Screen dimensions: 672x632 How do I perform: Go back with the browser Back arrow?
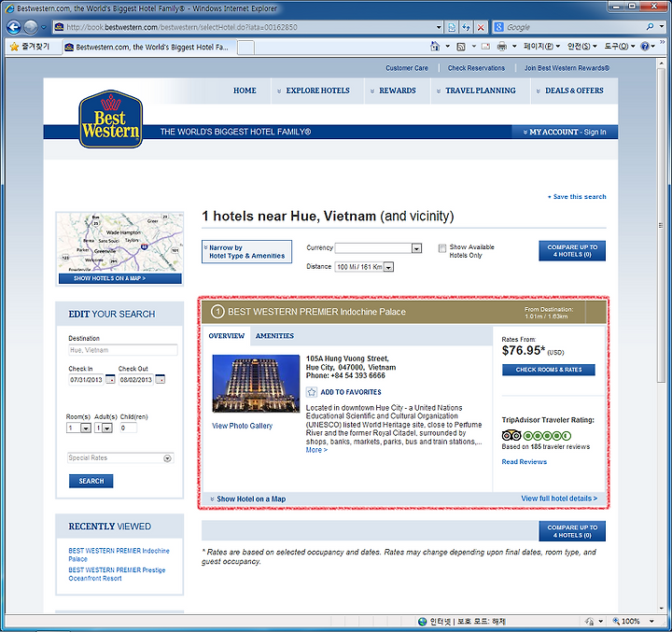14,27
